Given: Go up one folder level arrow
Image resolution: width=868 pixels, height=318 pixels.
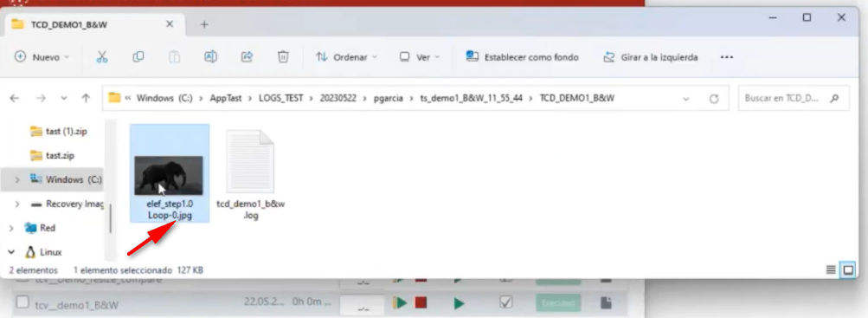Looking at the screenshot, I should (x=86, y=98).
